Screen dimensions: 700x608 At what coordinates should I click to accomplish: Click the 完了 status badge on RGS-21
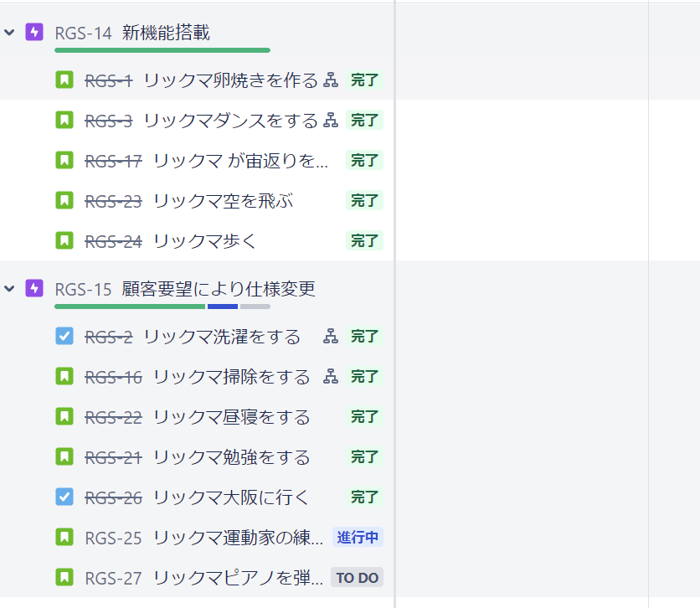point(364,457)
